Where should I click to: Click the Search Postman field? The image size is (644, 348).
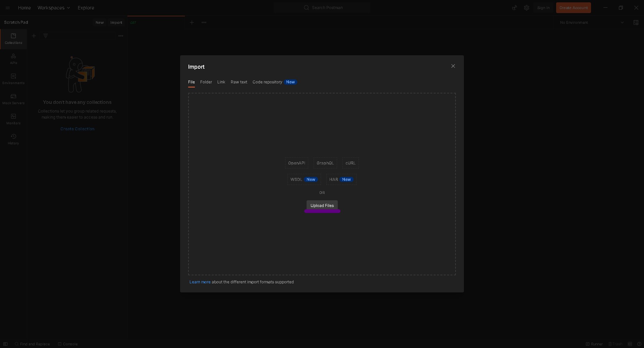tap(322, 8)
